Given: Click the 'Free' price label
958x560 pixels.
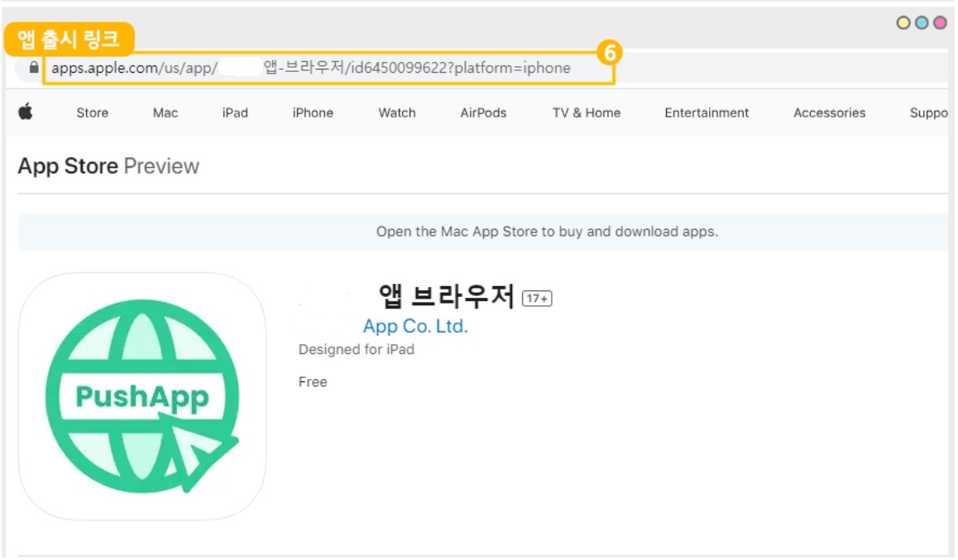Looking at the screenshot, I should (313, 381).
